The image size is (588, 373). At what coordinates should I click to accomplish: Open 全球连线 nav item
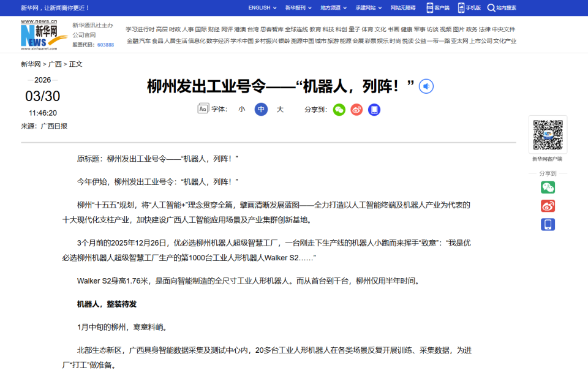pyautogui.click(x=296, y=29)
